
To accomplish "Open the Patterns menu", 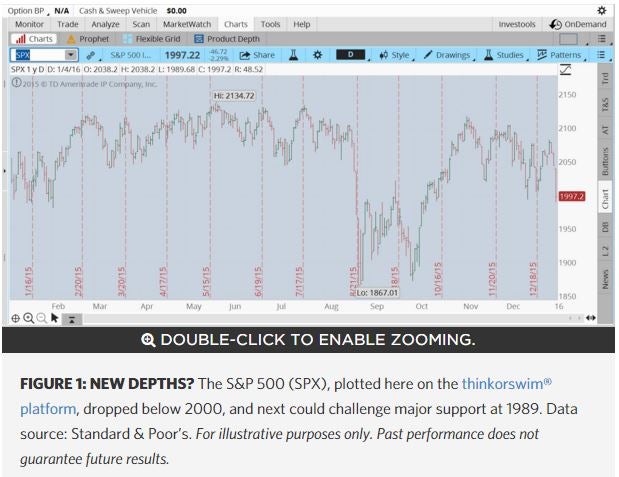I will pyautogui.click(x=559, y=55).
